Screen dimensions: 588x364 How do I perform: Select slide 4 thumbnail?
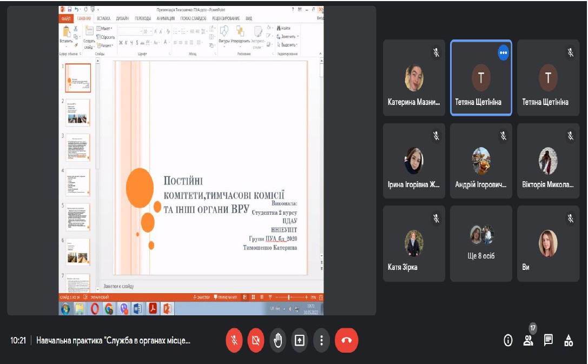(78, 182)
